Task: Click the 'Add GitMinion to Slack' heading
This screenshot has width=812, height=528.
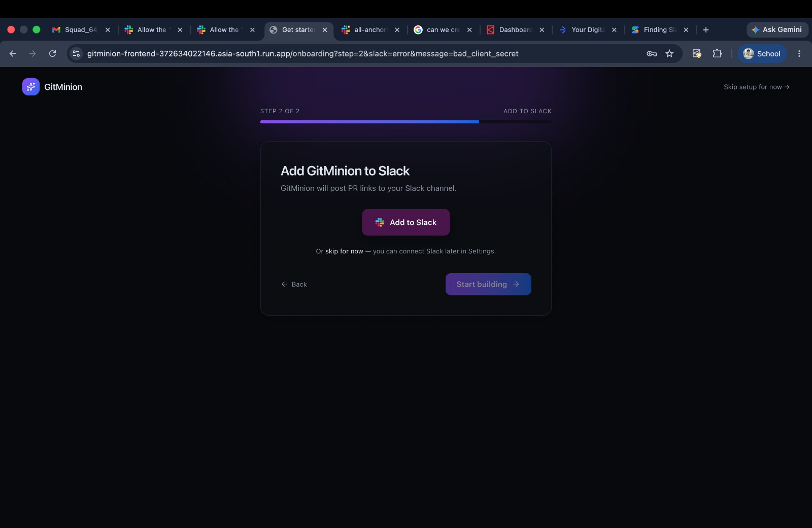Action: click(345, 171)
